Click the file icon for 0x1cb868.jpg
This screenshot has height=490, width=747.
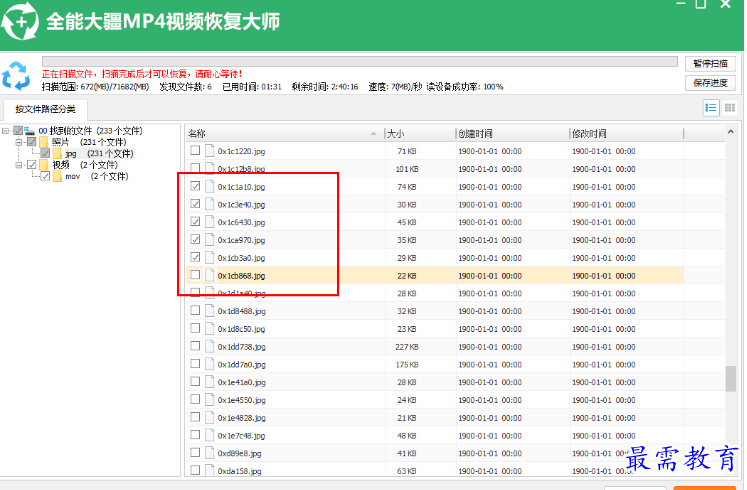coord(210,275)
